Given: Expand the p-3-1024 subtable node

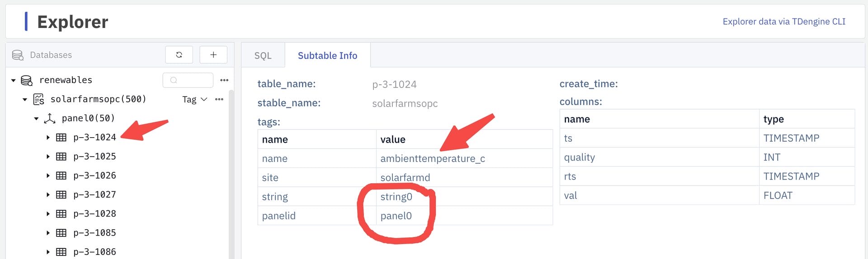Looking at the screenshot, I should pos(48,137).
